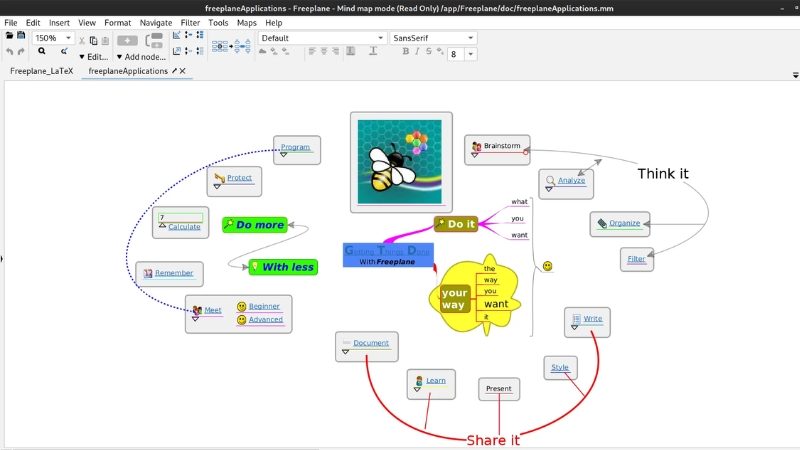800x450 pixels.
Task: Open the zoom 150% dropdown
Action: pyautogui.click(x=67, y=38)
